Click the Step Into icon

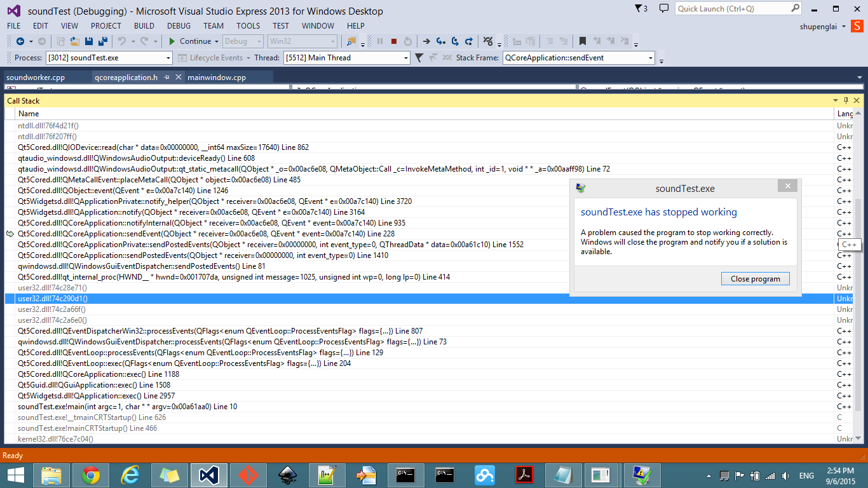[441, 41]
